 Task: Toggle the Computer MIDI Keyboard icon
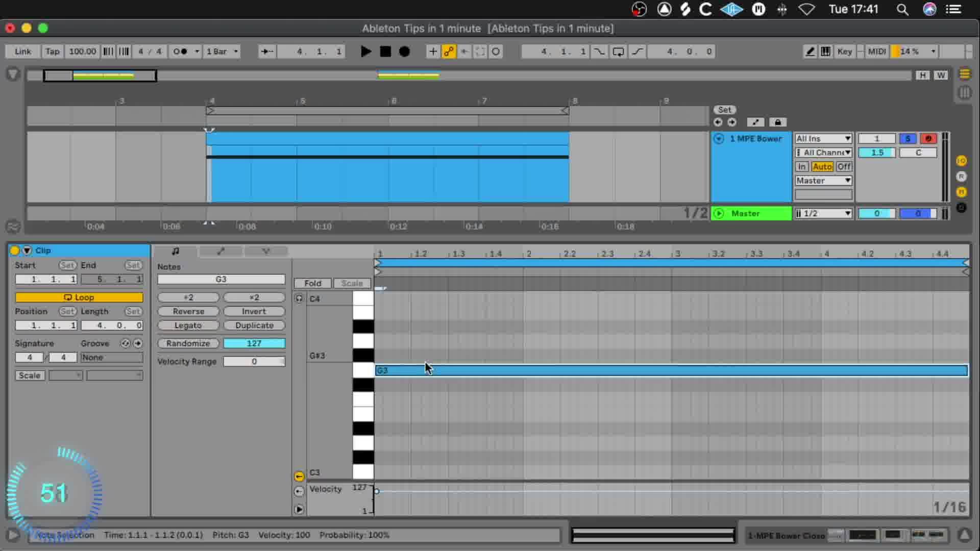pyautogui.click(x=825, y=52)
